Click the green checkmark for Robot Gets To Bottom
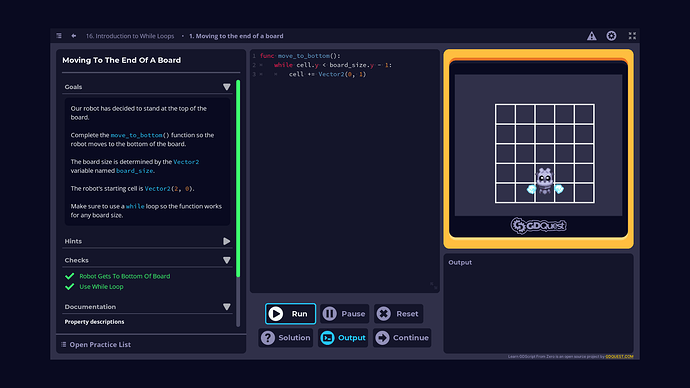Viewport: 690px width, 388px height. click(70, 276)
